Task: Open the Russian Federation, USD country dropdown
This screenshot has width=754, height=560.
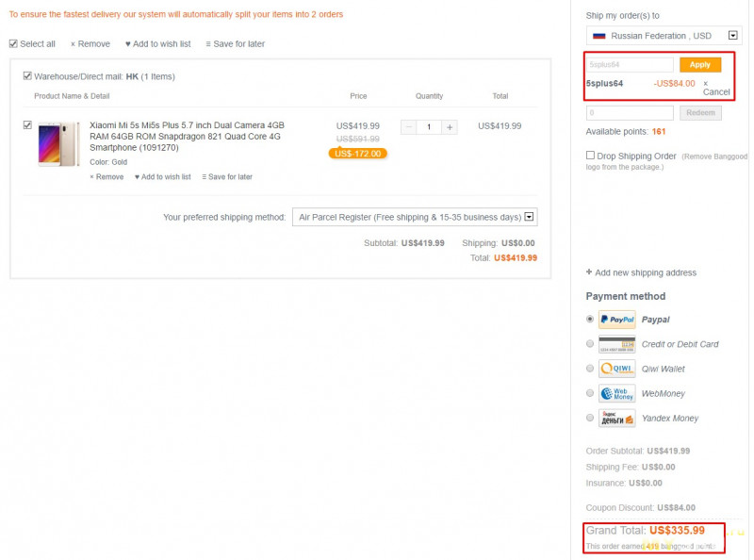Action: pyautogui.click(x=664, y=36)
